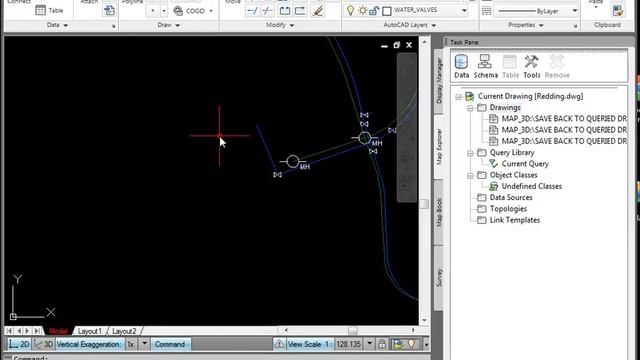Click the padlock icon in status bar
640x360 pixels.
pos(382,344)
